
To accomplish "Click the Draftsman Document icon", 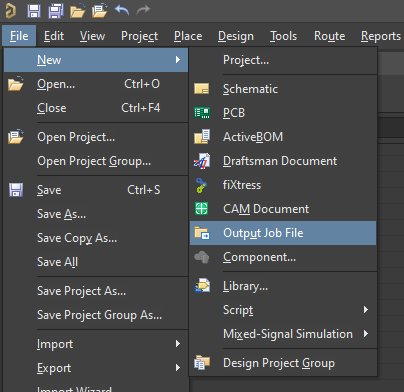I will click(202, 161).
